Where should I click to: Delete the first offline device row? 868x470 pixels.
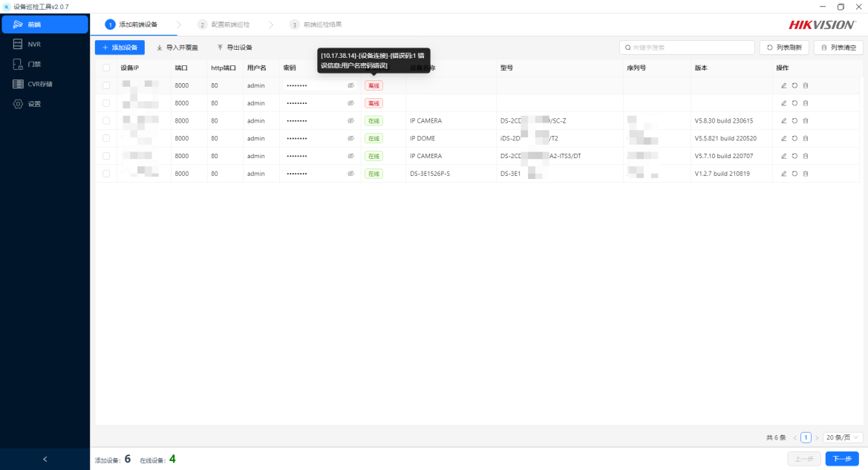coord(806,86)
